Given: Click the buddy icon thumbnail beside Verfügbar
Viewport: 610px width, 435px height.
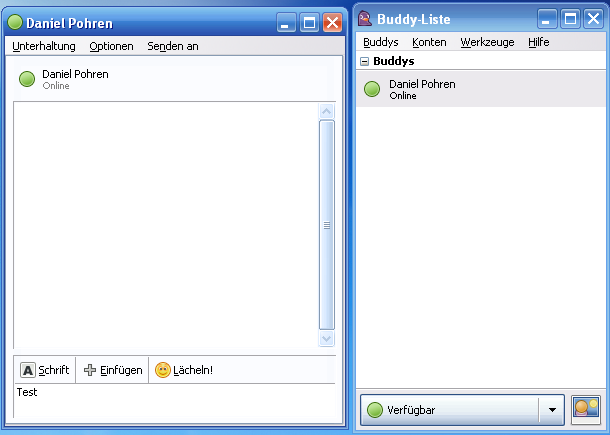Looking at the screenshot, I should pyautogui.click(x=586, y=410).
